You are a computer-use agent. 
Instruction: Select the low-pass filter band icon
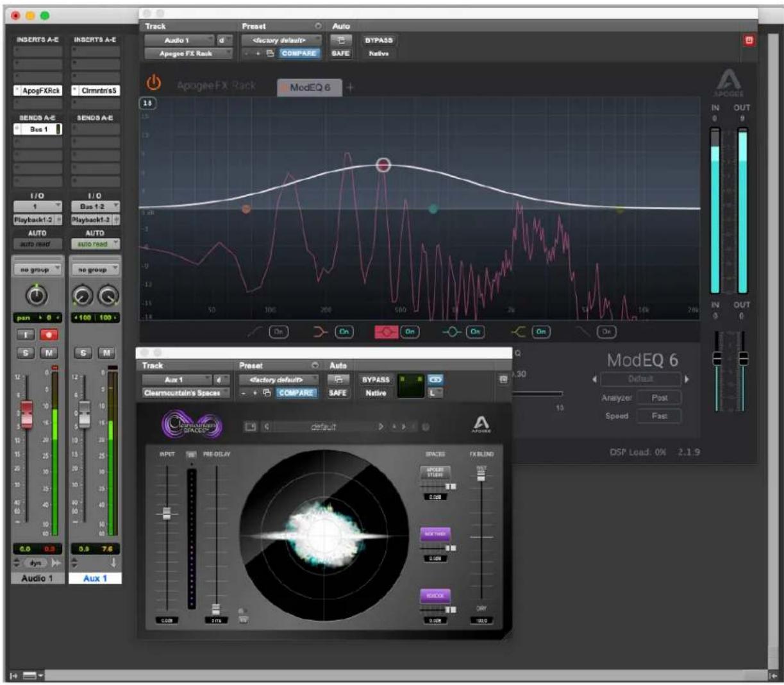coord(584,332)
